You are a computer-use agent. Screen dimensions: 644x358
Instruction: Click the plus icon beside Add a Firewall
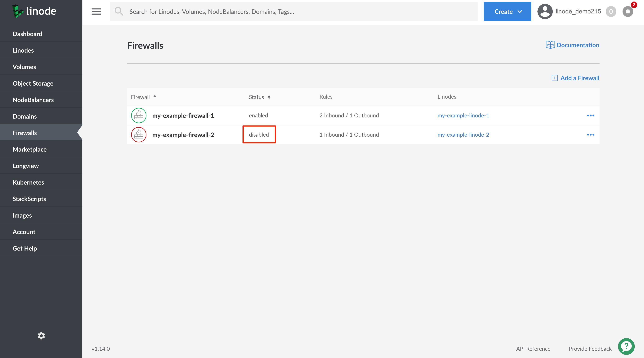(554, 78)
